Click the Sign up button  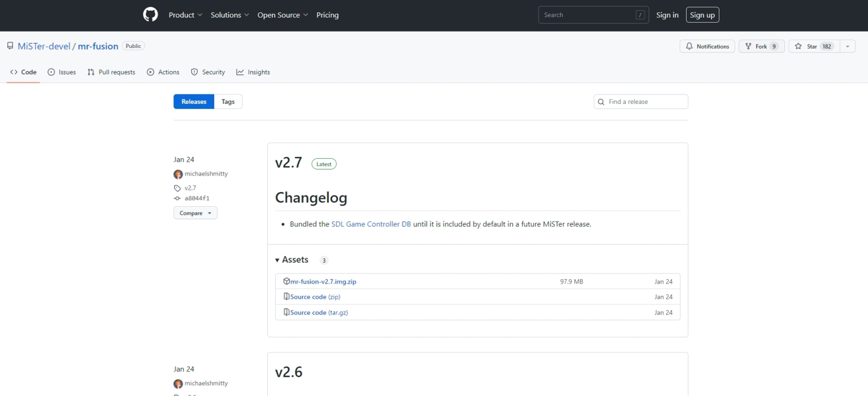[702, 15]
